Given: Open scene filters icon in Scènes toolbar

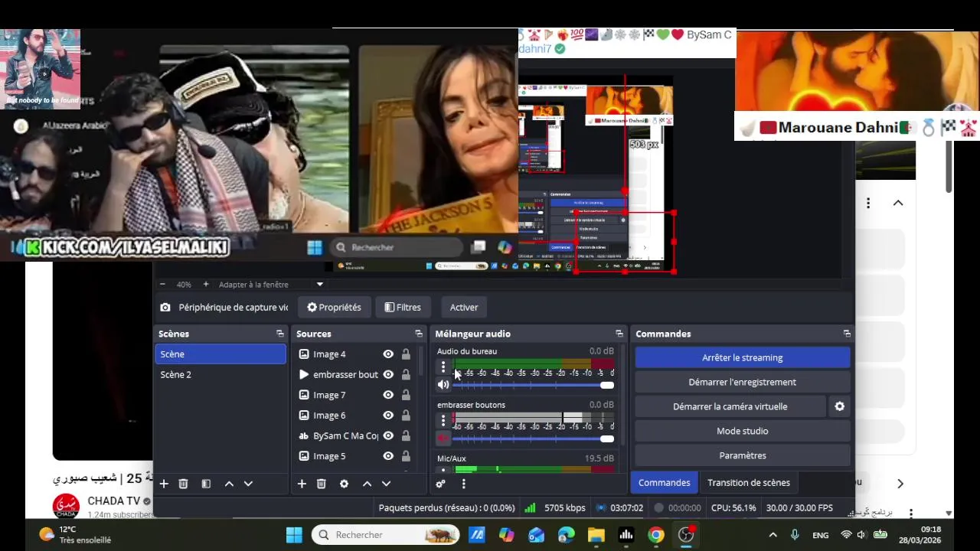Looking at the screenshot, I should tap(206, 484).
